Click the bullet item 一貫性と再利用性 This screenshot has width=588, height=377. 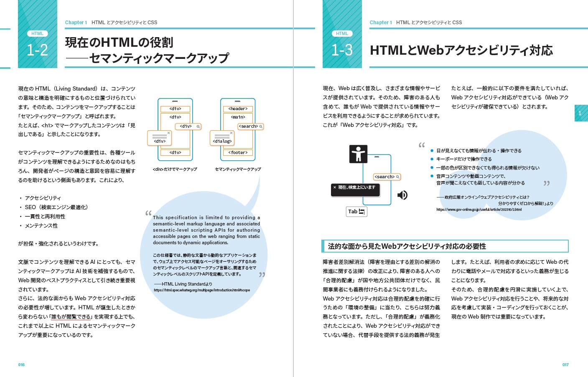point(45,217)
